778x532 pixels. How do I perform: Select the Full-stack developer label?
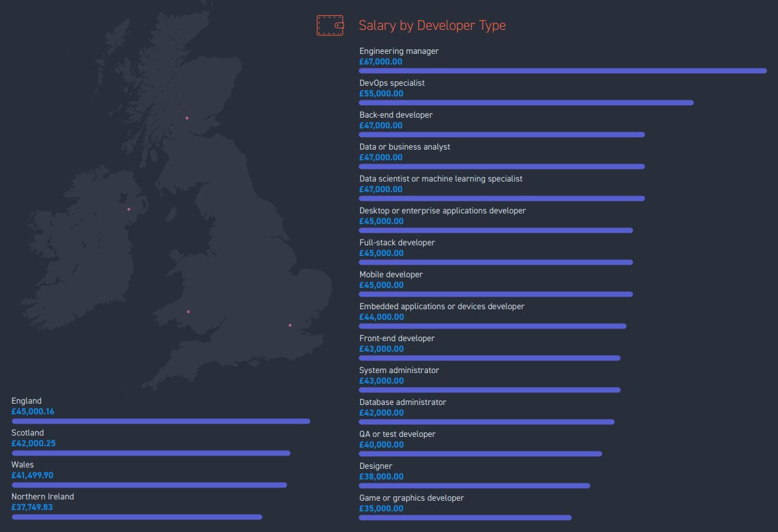[x=397, y=243]
